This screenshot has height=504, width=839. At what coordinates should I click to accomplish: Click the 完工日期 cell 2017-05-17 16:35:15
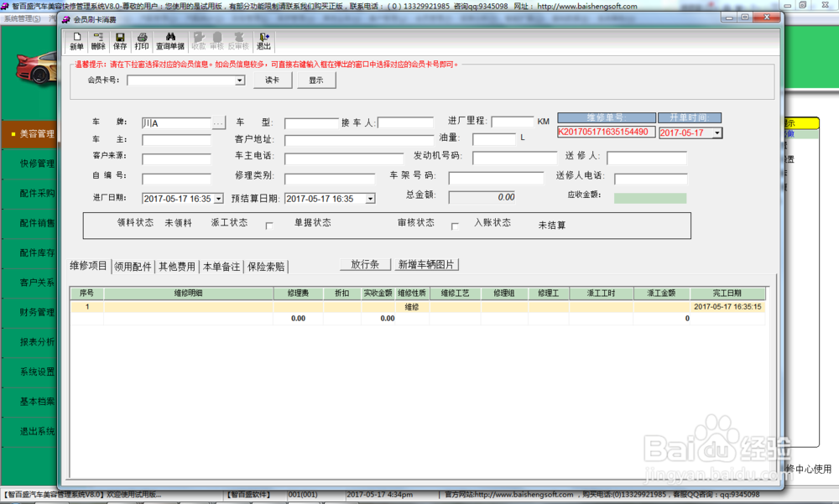(727, 307)
